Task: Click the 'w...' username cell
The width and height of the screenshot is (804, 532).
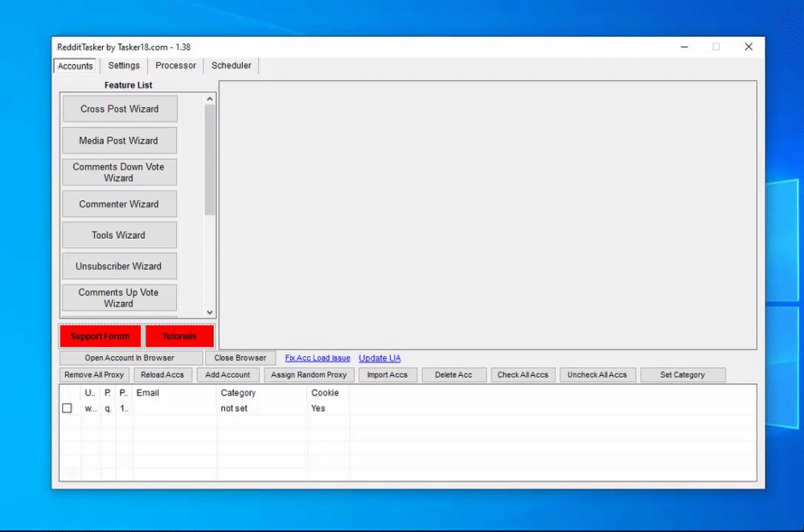Action: point(90,408)
